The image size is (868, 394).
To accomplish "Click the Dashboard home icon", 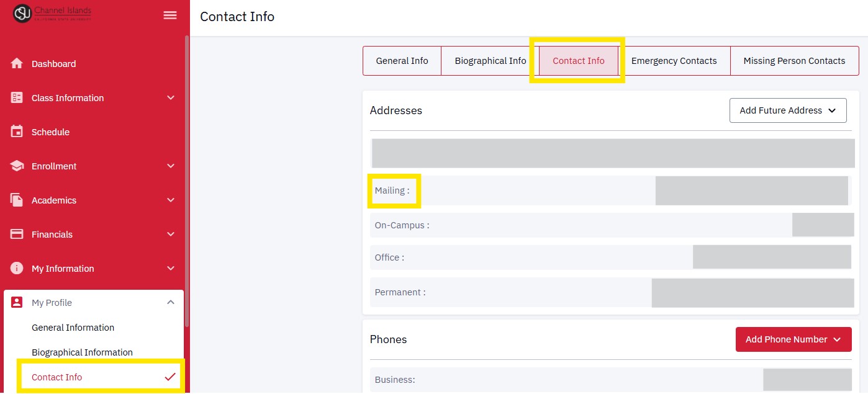I will click(x=17, y=63).
